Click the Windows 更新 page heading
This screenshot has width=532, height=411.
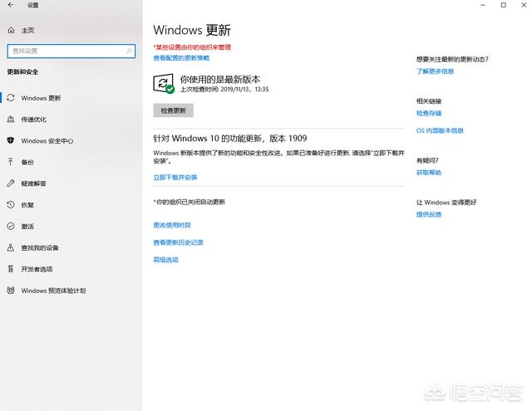tap(192, 30)
